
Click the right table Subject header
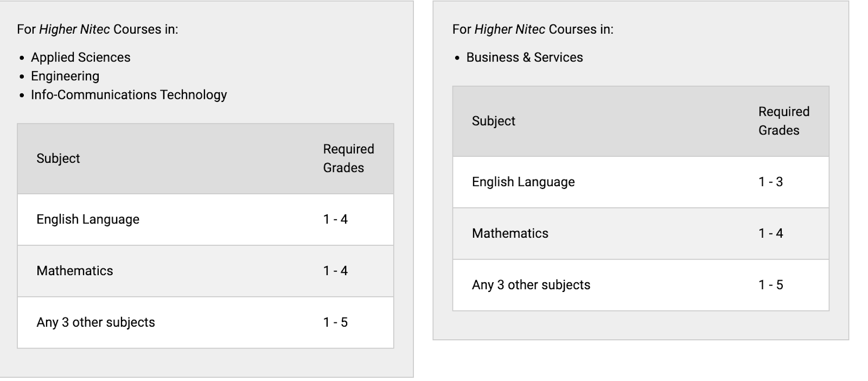click(x=494, y=121)
